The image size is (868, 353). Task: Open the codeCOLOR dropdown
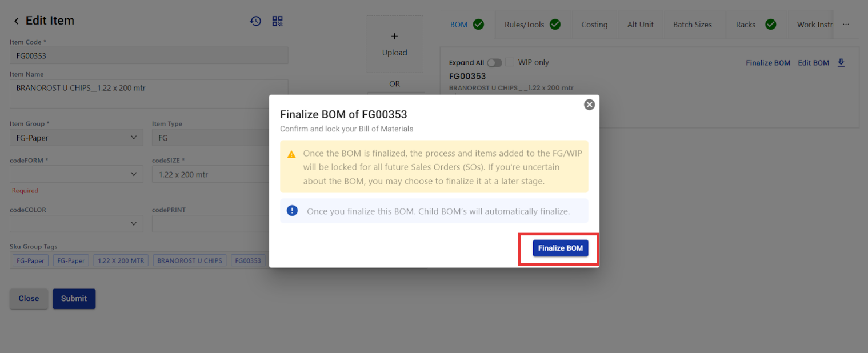[x=76, y=223]
